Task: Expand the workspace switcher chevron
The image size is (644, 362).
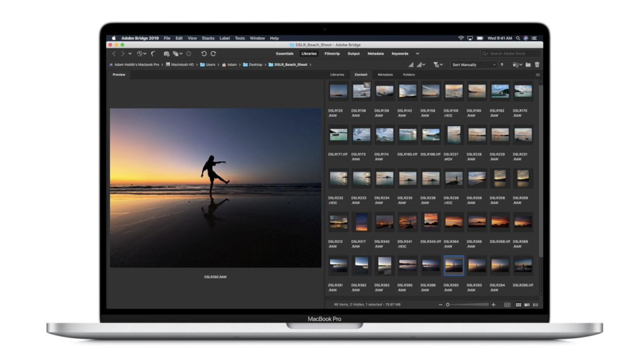Action: click(417, 54)
